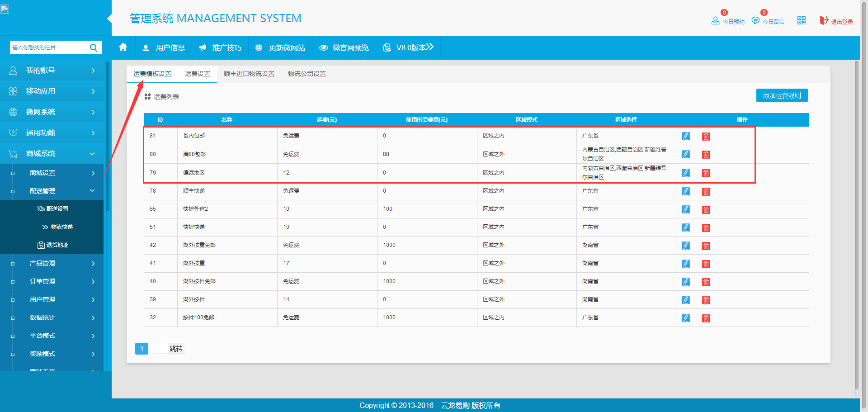Click edit icon for row ID 81
This screenshot has width=868, height=412.
tap(685, 136)
